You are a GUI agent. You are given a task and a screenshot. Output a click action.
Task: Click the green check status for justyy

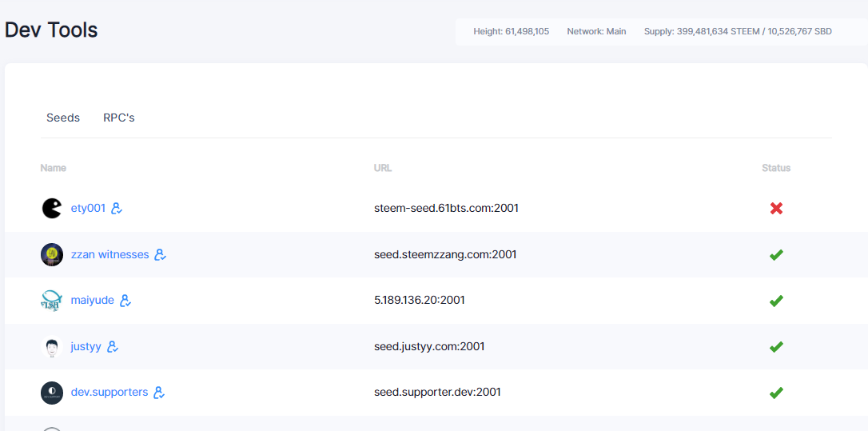(776, 347)
